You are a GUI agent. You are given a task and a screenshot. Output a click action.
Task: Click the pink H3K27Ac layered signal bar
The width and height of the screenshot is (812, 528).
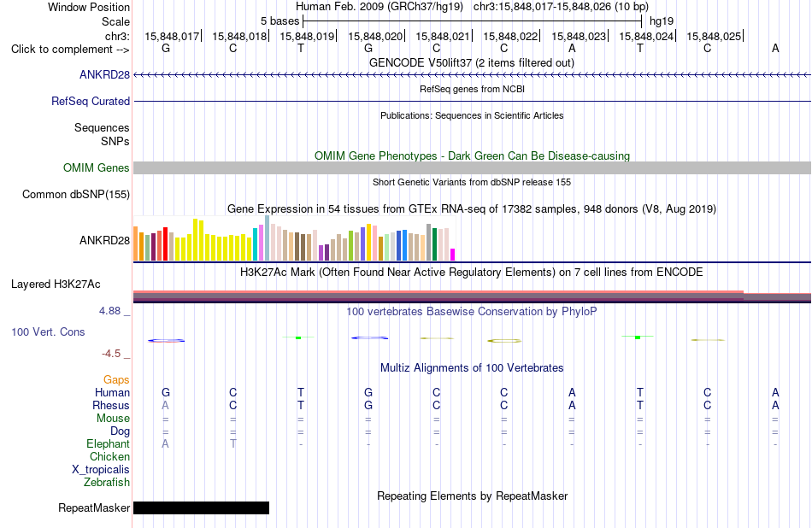tap(438, 292)
